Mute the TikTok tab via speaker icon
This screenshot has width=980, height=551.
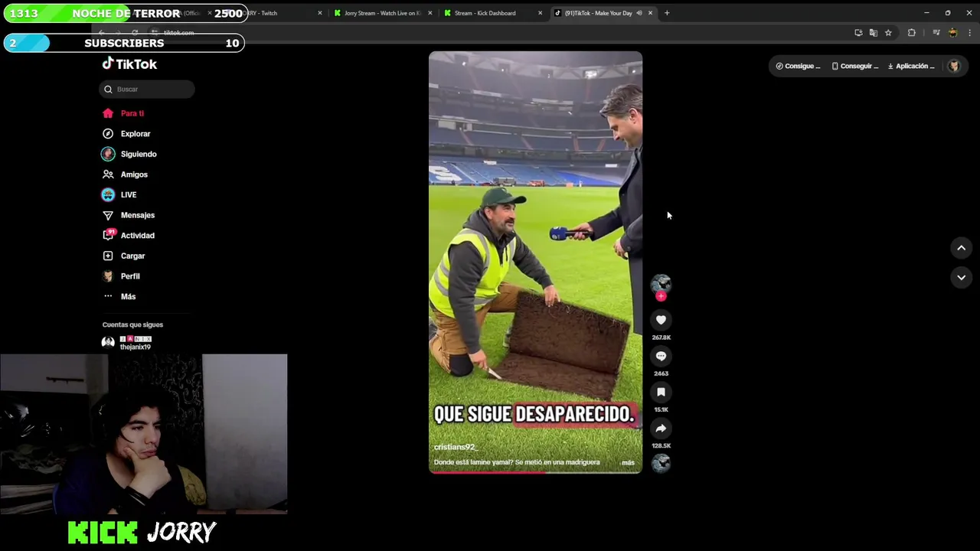click(639, 13)
